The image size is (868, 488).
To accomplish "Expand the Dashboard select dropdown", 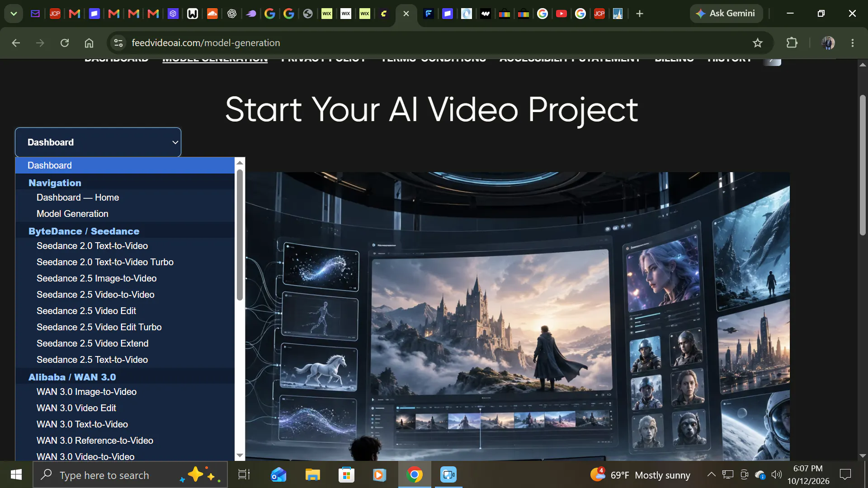I will point(98,142).
